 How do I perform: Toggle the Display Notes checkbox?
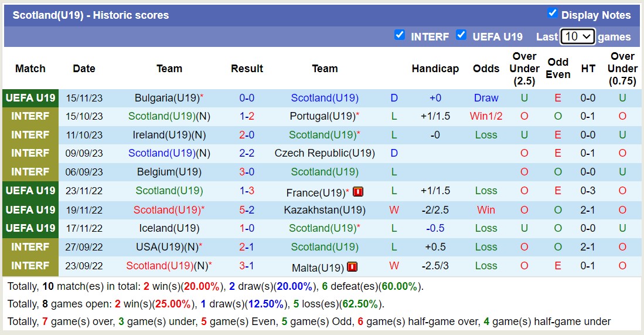point(552,13)
